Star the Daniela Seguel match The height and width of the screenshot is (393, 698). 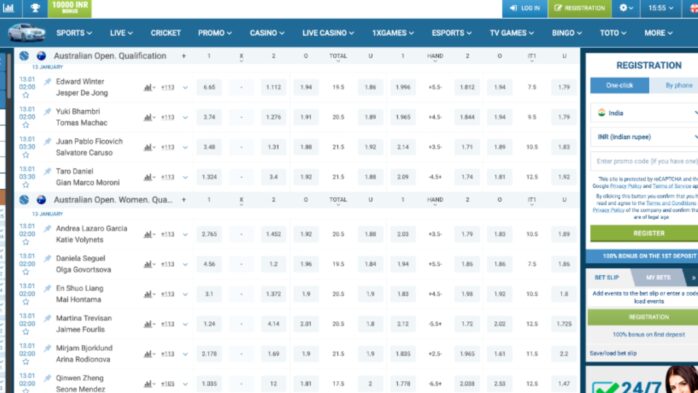(x=26, y=272)
